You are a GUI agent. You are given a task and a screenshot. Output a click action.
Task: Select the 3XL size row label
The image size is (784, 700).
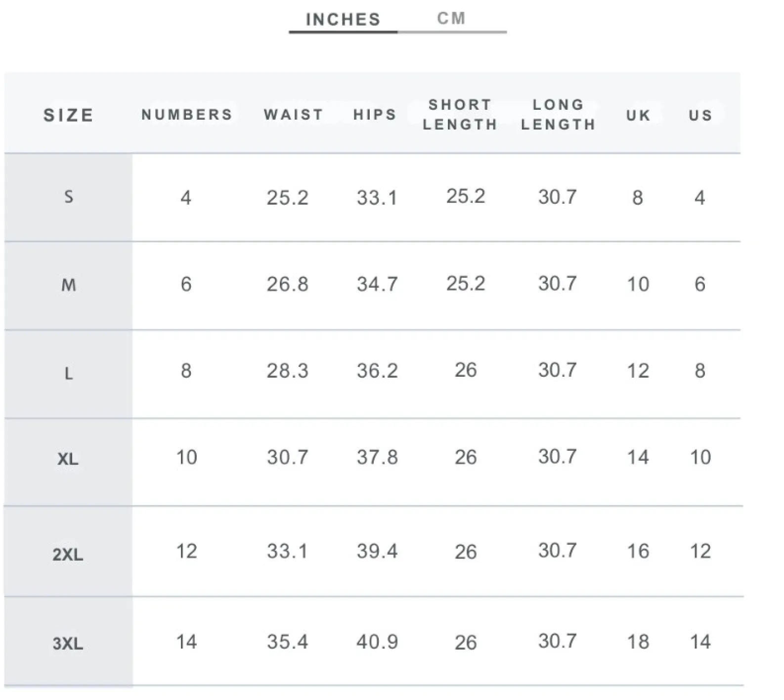click(68, 644)
